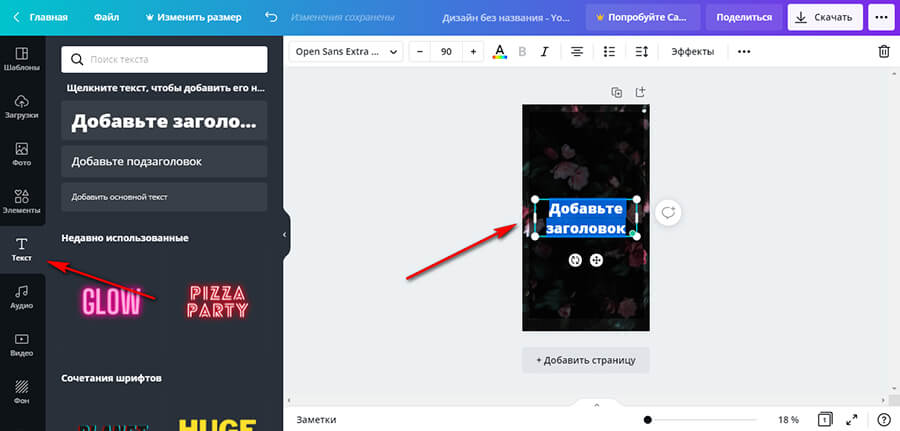Toggle bold formatting

tap(522, 51)
